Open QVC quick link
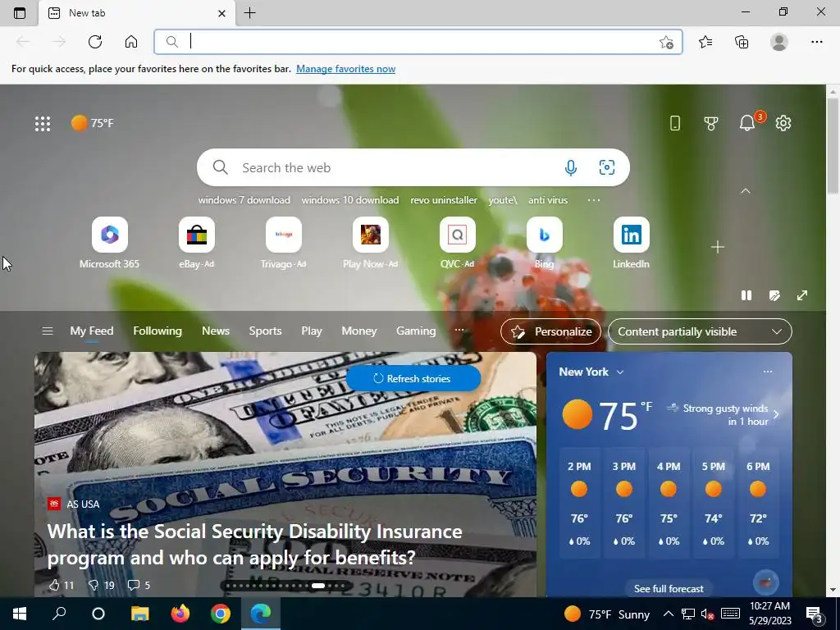The height and width of the screenshot is (630, 840). pyautogui.click(x=458, y=243)
